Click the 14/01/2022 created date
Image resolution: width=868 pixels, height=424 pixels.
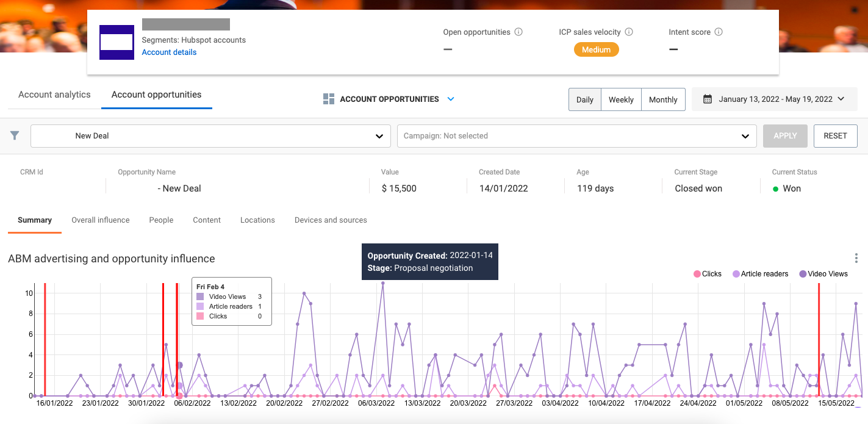tap(503, 189)
